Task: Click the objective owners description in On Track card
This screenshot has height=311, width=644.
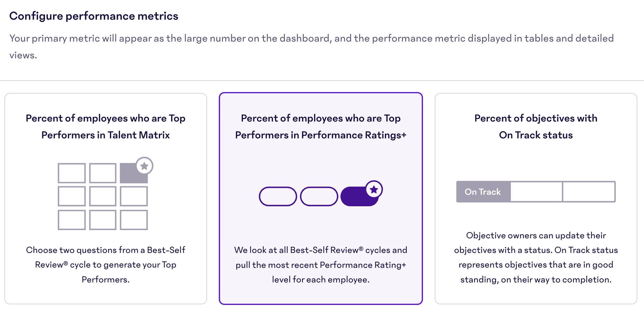Action: (x=536, y=257)
